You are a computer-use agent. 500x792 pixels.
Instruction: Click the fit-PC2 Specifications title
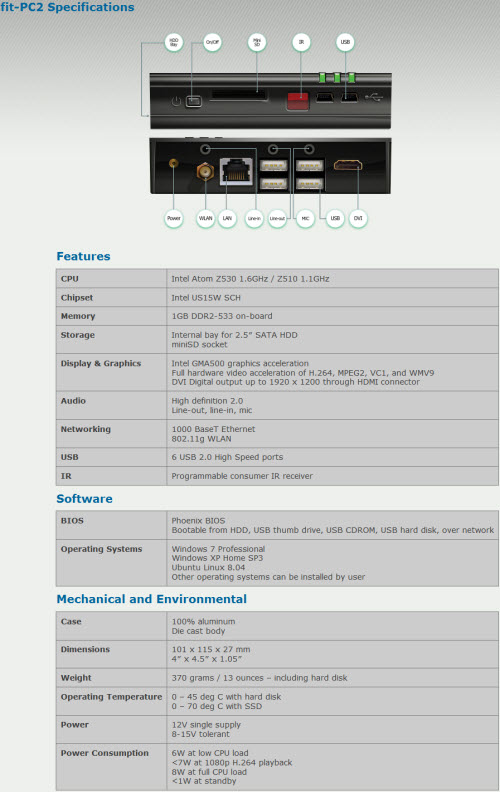(x=67, y=7)
